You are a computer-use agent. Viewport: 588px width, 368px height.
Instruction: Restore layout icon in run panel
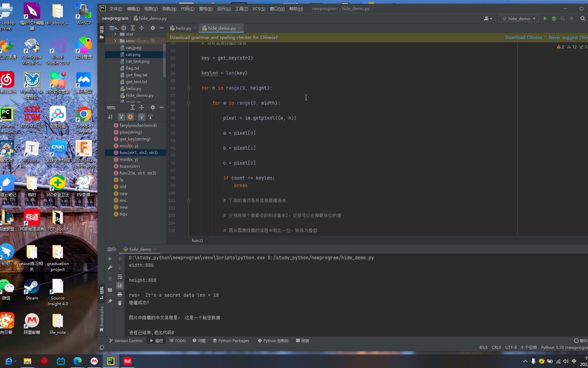click(110, 290)
